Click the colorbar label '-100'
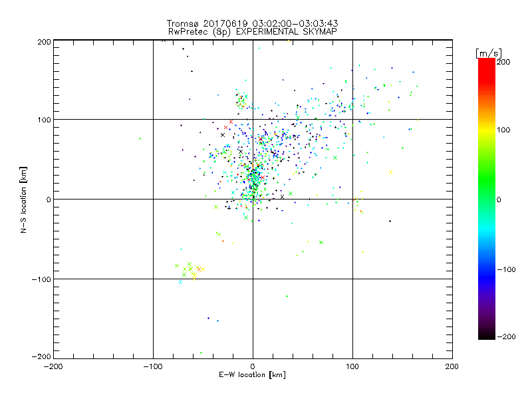The width and height of the screenshot is (532, 399). click(506, 269)
